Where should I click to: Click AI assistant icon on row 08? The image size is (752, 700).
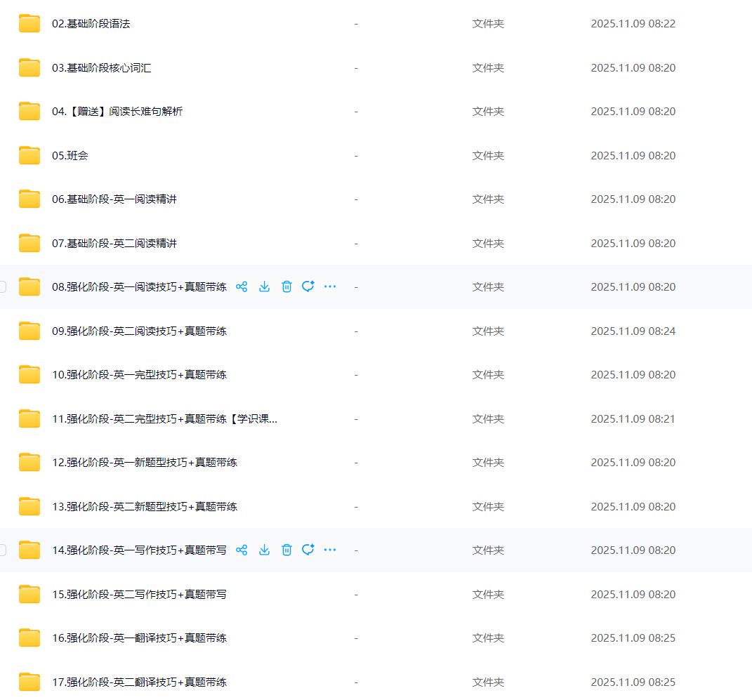pos(308,286)
